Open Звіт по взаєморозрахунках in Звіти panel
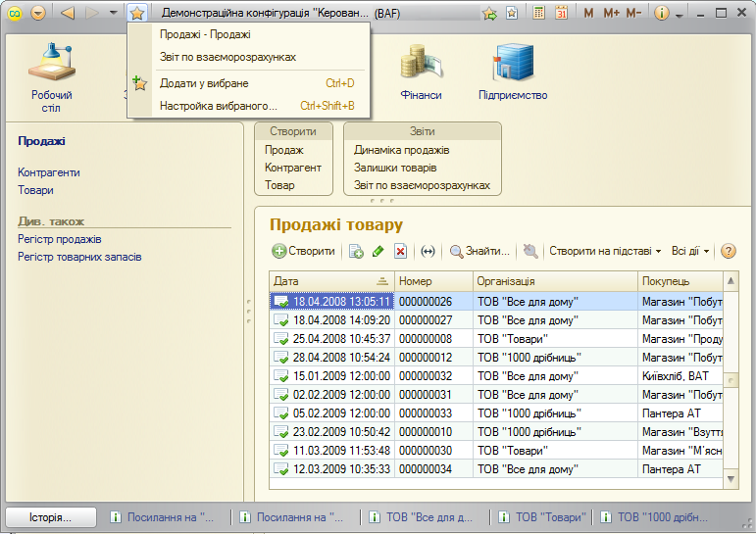The width and height of the screenshot is (756, 534). (x=422, y=185)
